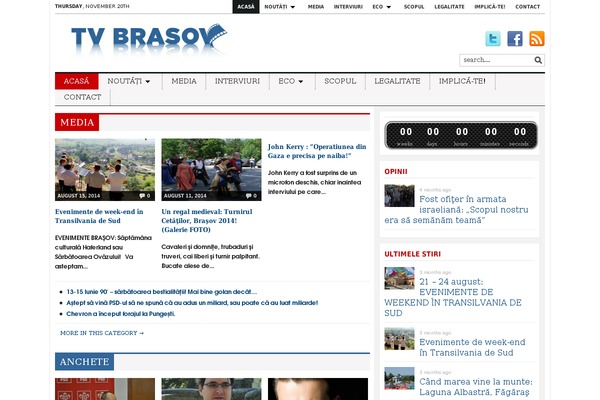The width and height of the screenshot is (600, 400).
Task: Open Media in main navigation
Action: click(184, 81)
